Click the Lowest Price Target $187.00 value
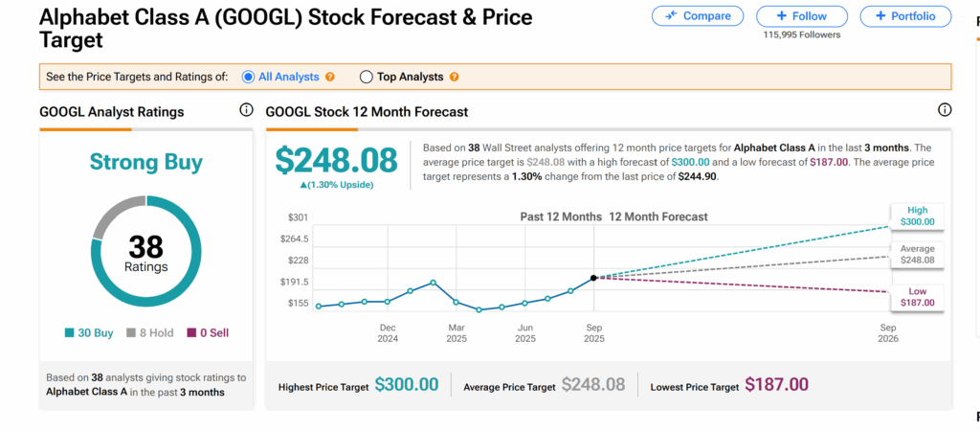The image size is (980, 432). pos(776,385)
